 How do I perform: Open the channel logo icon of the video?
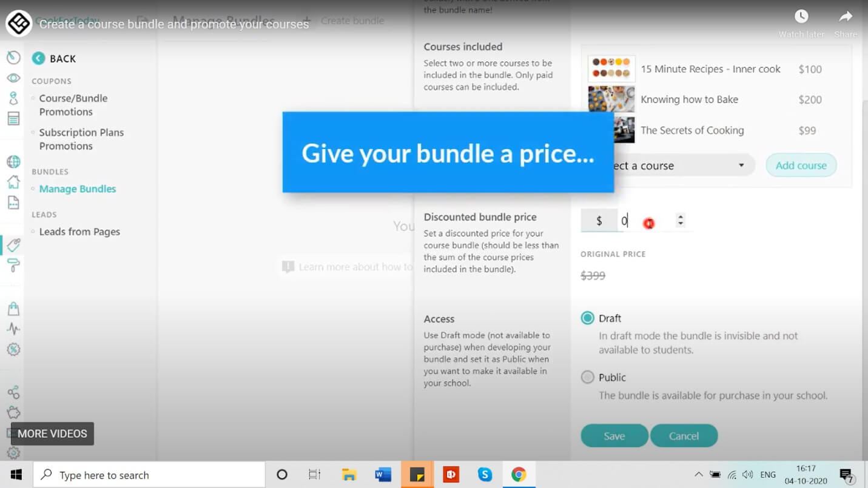click(19, 24)
